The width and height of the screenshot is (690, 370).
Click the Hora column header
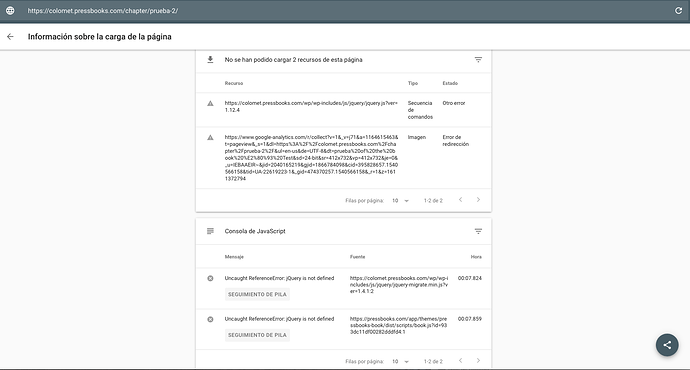476,257
